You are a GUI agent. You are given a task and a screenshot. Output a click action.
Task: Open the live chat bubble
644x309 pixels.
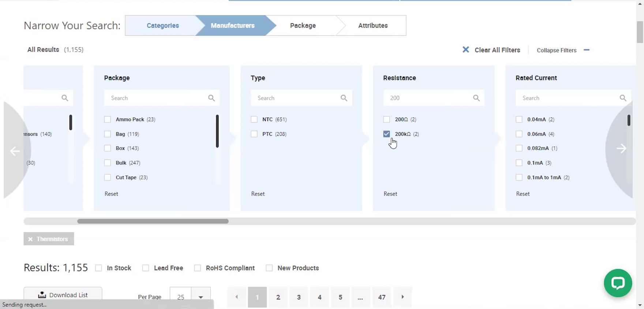(618, 283)
